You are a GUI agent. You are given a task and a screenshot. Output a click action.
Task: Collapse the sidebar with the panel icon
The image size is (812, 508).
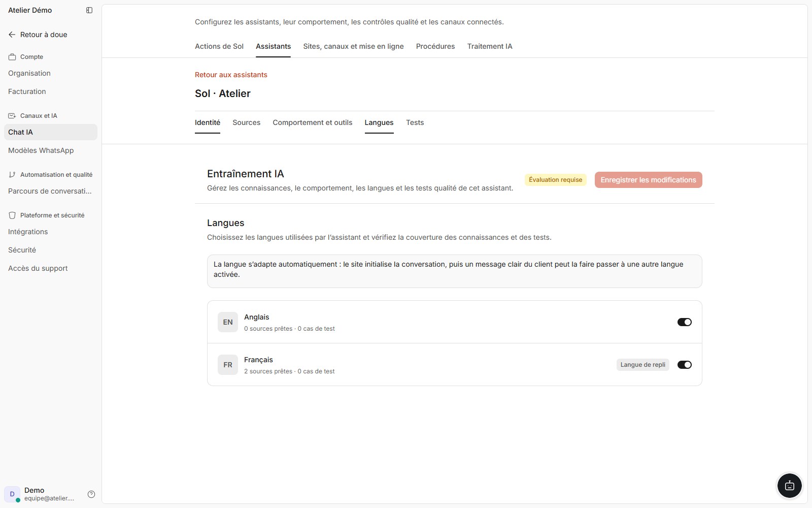[x=89, y=10]
